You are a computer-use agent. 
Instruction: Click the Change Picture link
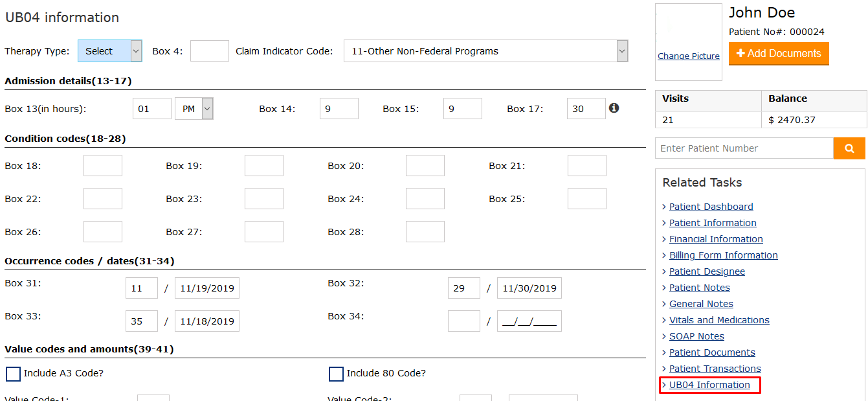[x=688, y=56]
